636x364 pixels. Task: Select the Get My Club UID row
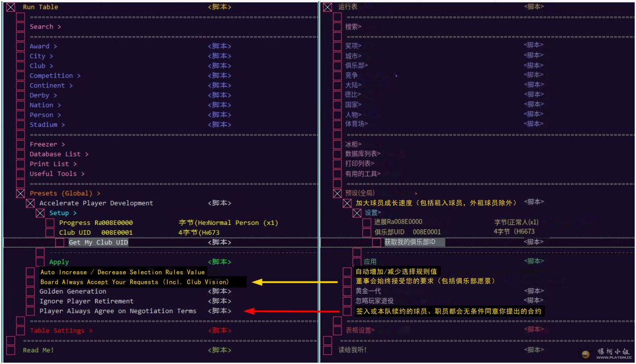[x=98, y=243]
